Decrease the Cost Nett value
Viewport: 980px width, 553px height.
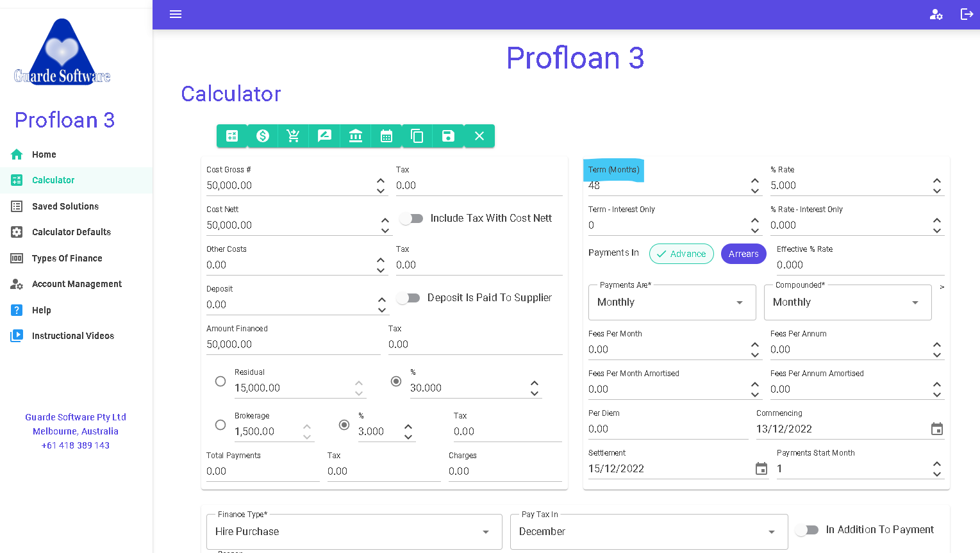click(x=385, y=230)
